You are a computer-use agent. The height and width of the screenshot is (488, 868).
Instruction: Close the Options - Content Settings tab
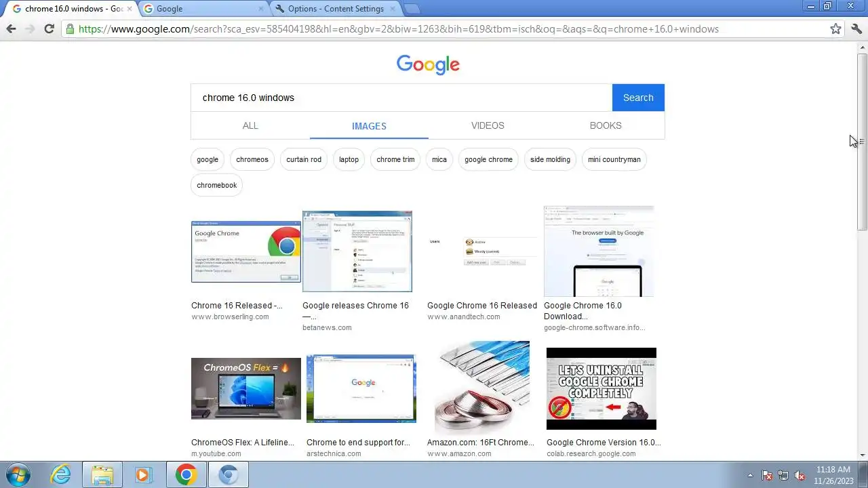tap(392, 9)
